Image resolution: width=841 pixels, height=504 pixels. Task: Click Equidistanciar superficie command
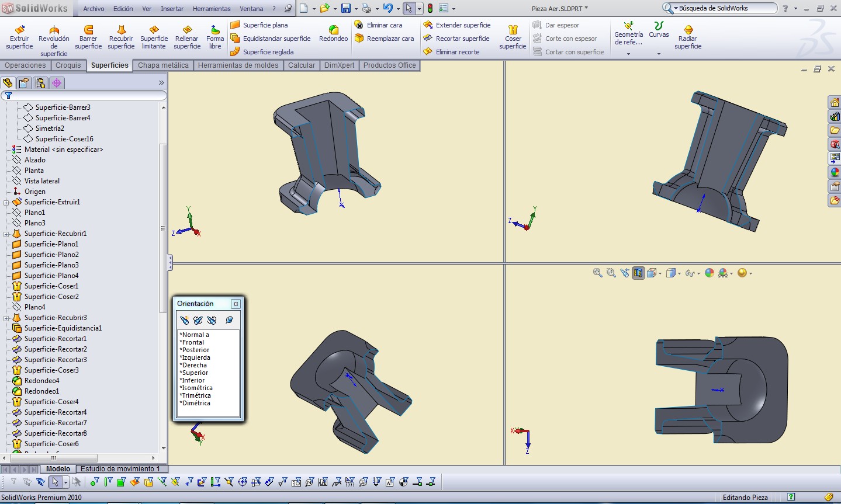[271, 39]
